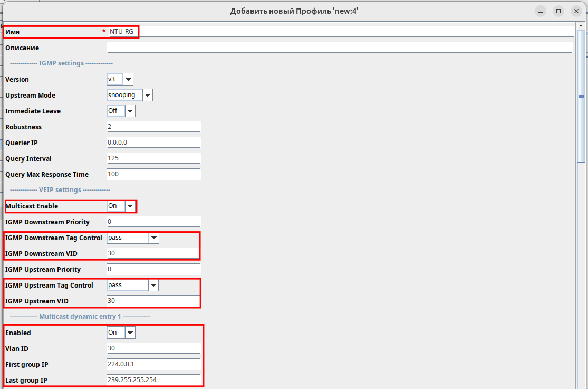
Task: Close the Добавить новый Профиль dialog
Action: [576, 11]
